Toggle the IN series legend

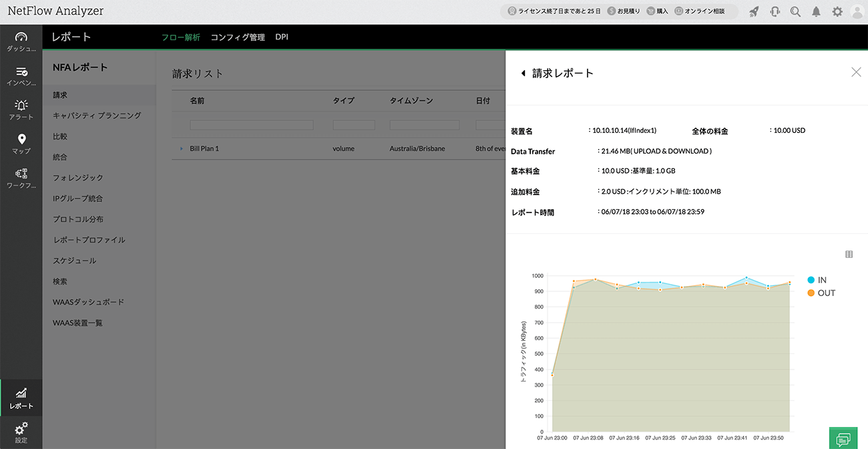point(816,280)
